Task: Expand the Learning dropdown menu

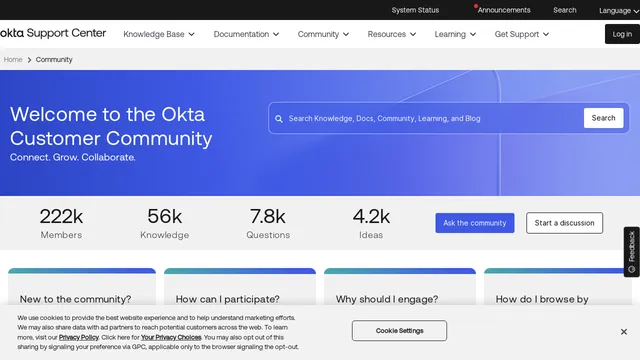Action: [x=455, y=34]
